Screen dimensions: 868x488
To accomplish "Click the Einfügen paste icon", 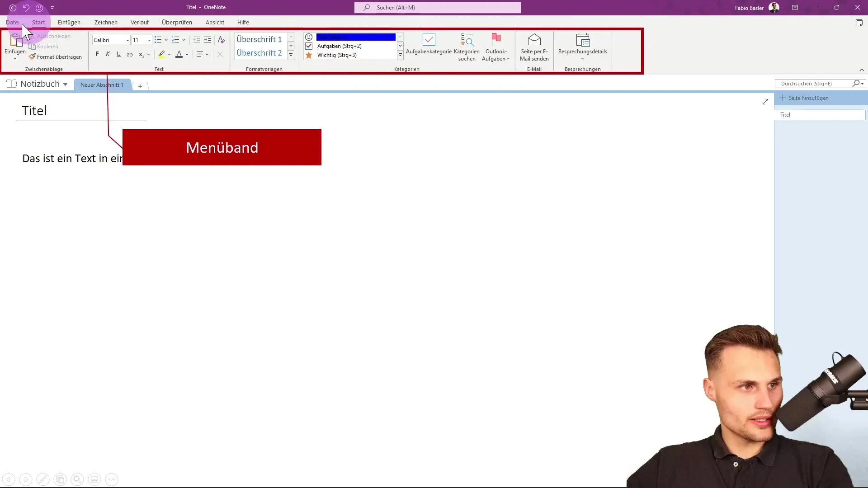I will click(15, 41).
